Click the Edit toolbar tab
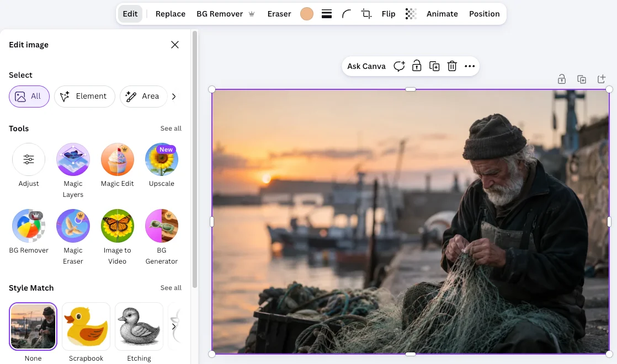The width and height of the screenshot is (617, 364). [130, 14]
